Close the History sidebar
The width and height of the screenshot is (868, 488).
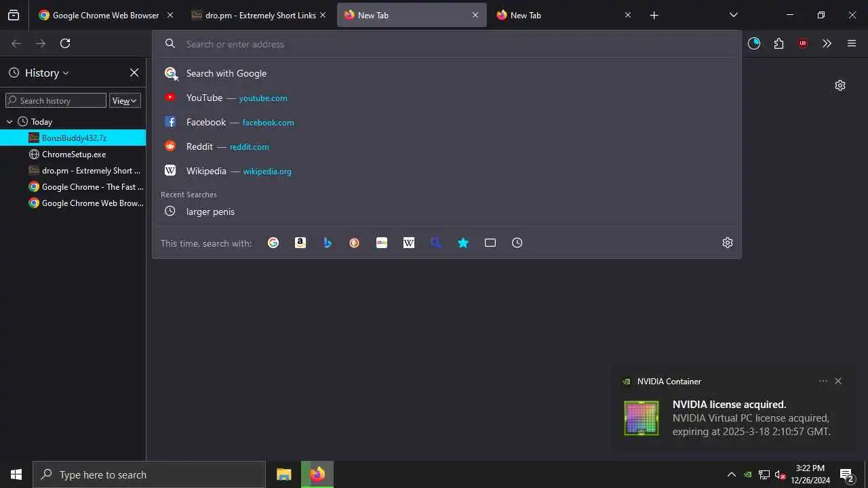(x=134, y=73)
